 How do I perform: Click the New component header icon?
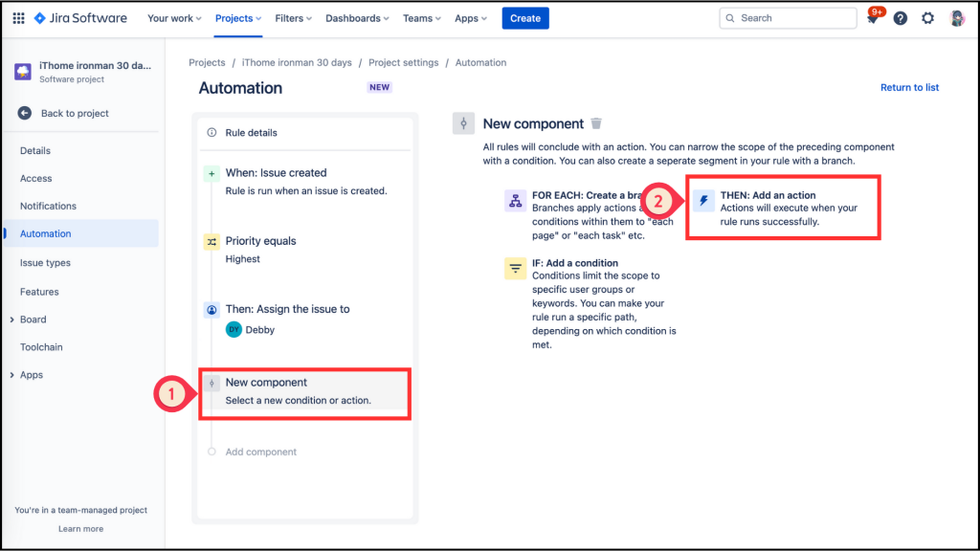coord(464,123)
